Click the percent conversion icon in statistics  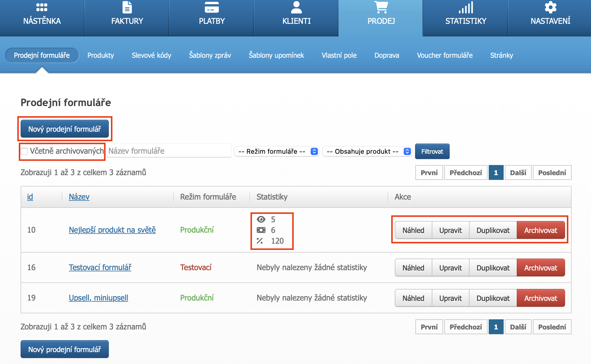pos(260,241)
